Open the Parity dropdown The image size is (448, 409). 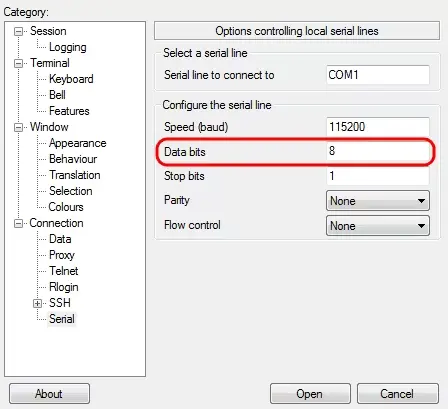(378, 201)
